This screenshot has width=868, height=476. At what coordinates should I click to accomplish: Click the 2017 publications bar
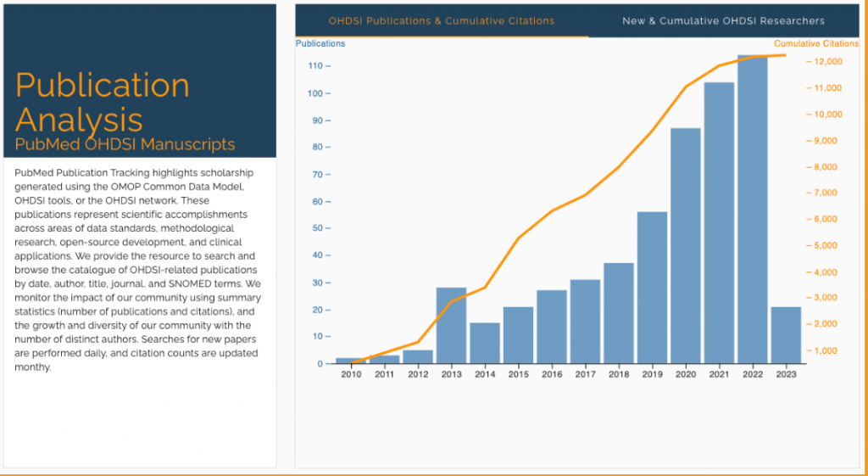pos(585,322)
